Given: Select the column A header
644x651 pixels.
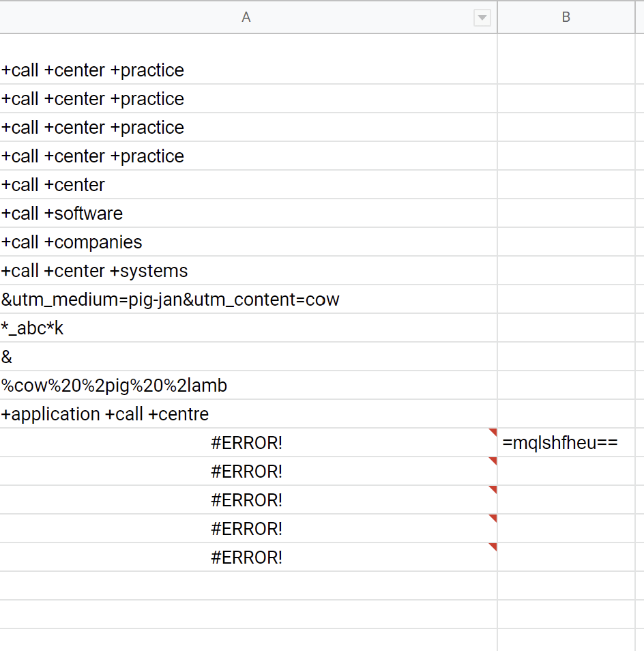Looking at the screenshot, I should [246, 18].
